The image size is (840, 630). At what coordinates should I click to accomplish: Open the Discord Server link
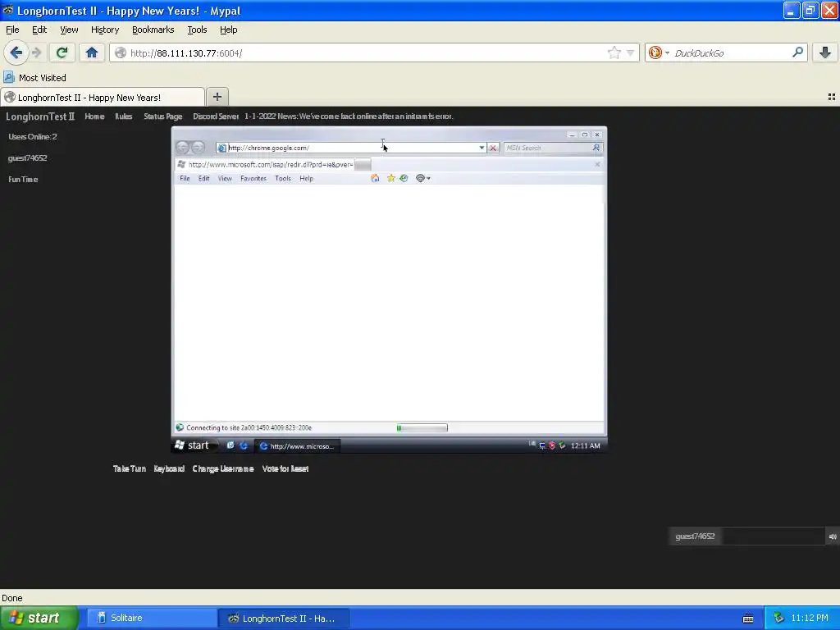click(x=216, y=116)
